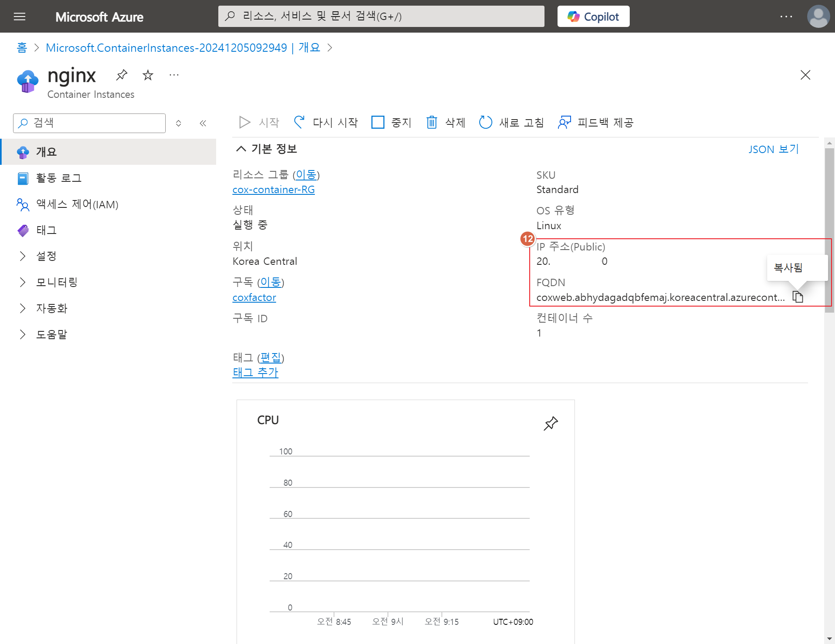Refresh the page with 새로 고침

(511, 122)
